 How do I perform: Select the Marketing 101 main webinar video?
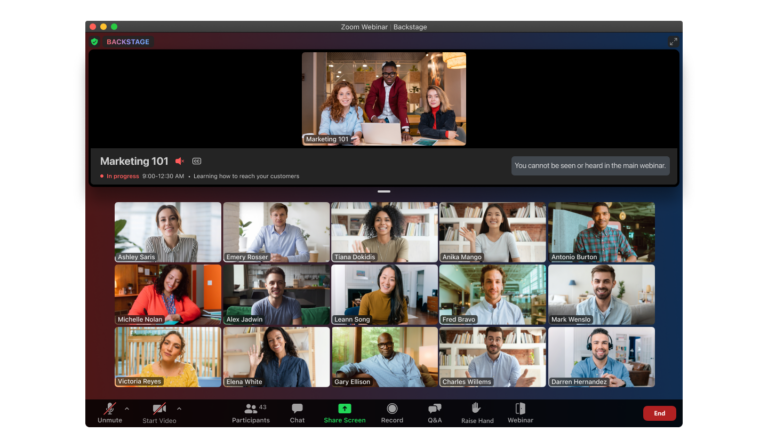384,99
